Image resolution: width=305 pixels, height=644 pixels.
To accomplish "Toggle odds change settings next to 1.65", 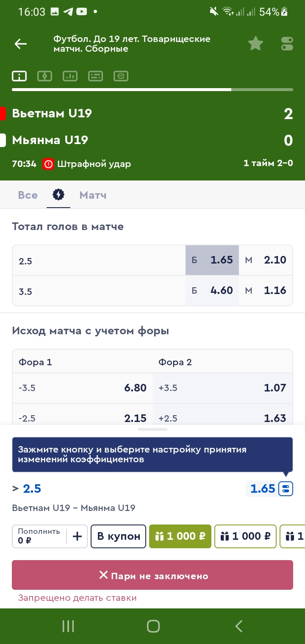I will 286,489.
